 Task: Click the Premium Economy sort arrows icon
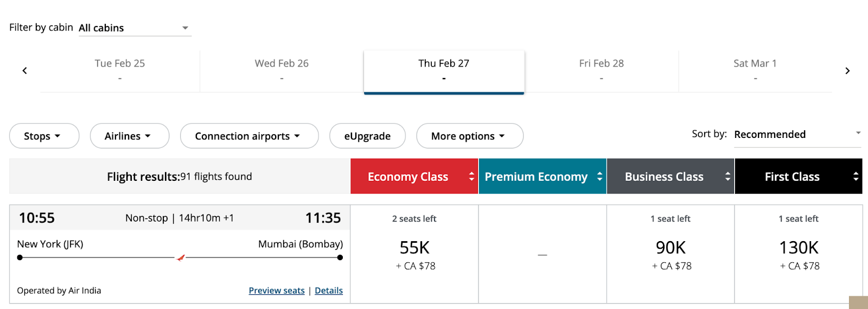pyautogui.click(x=599, y=176)
